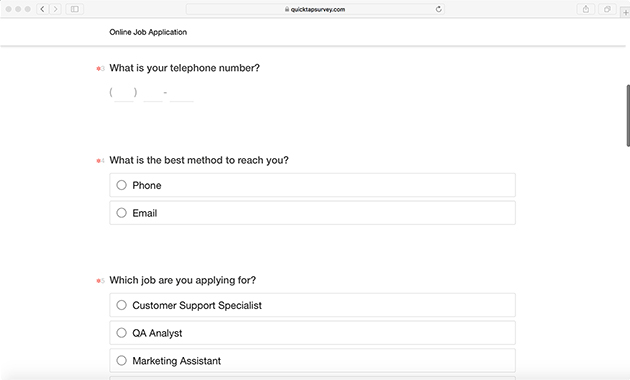Choose Customer Support Specialist job option
This screenshot has height=380, width=630.
click(x=312, y=305)
